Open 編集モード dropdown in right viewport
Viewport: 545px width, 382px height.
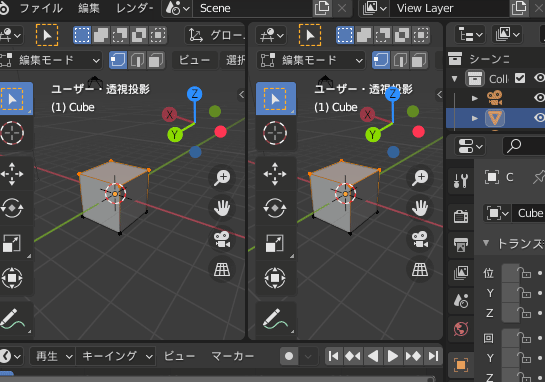[311, 60]
